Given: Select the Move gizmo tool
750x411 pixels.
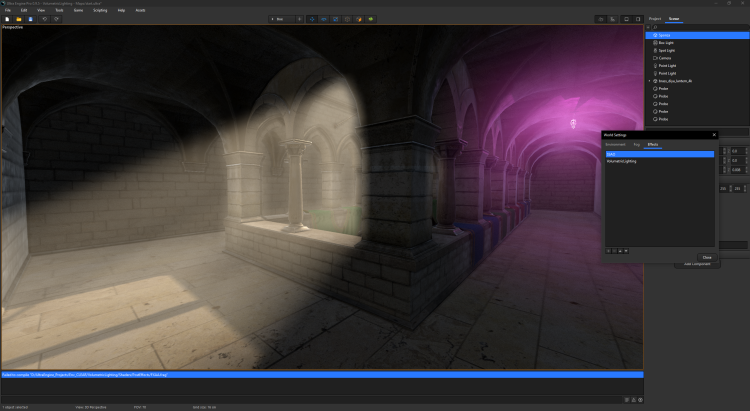Looking at the screenshot, I should coord(311,19).
